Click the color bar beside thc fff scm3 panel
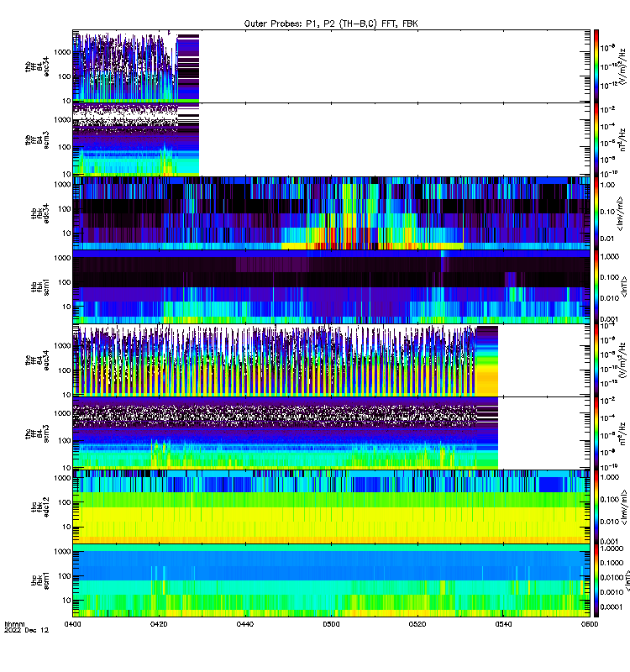 point(596,433)
